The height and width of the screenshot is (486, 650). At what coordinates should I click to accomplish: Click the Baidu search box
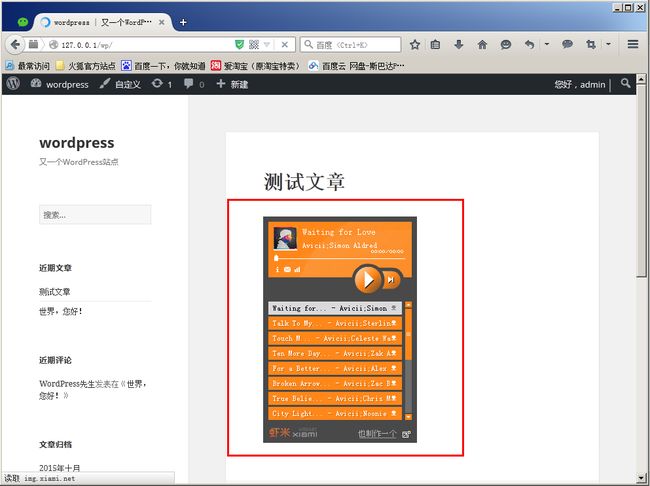350,44
